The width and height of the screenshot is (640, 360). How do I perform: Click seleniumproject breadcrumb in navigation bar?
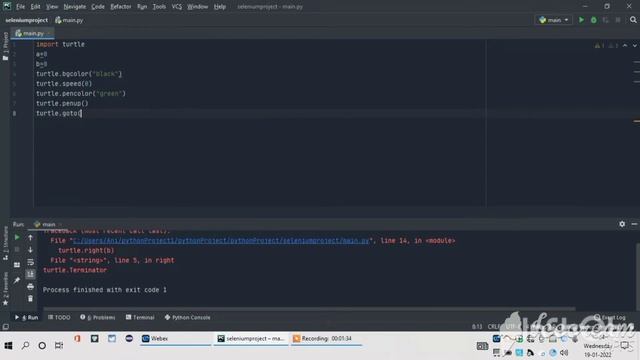(27, 20)
